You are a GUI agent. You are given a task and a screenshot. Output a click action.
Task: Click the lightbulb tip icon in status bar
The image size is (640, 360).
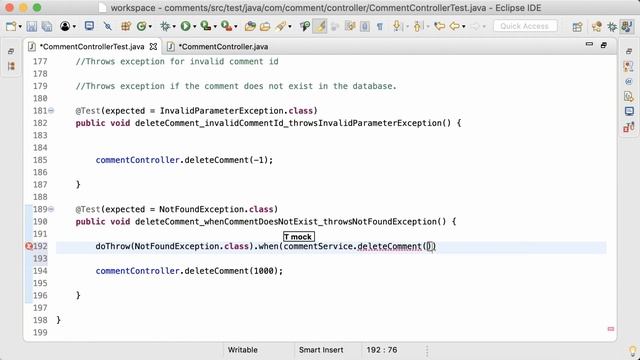pos(632,351)
